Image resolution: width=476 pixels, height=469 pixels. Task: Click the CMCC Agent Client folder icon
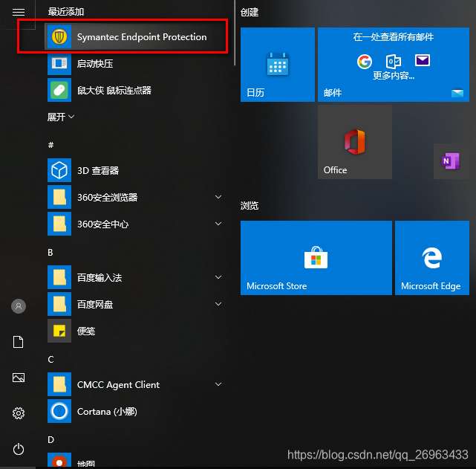pyautogui.click(x=59, y=384)
